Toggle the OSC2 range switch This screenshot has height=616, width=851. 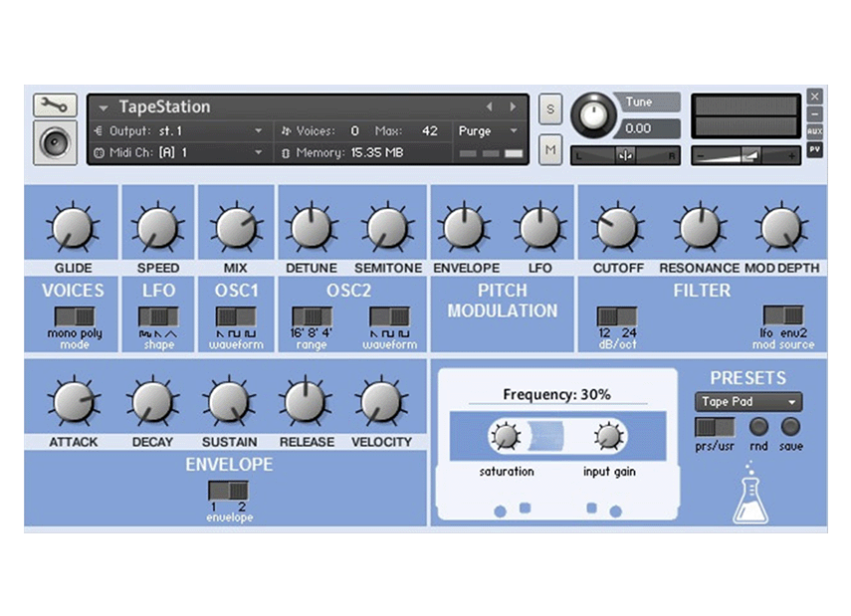[x=313, y=316]
